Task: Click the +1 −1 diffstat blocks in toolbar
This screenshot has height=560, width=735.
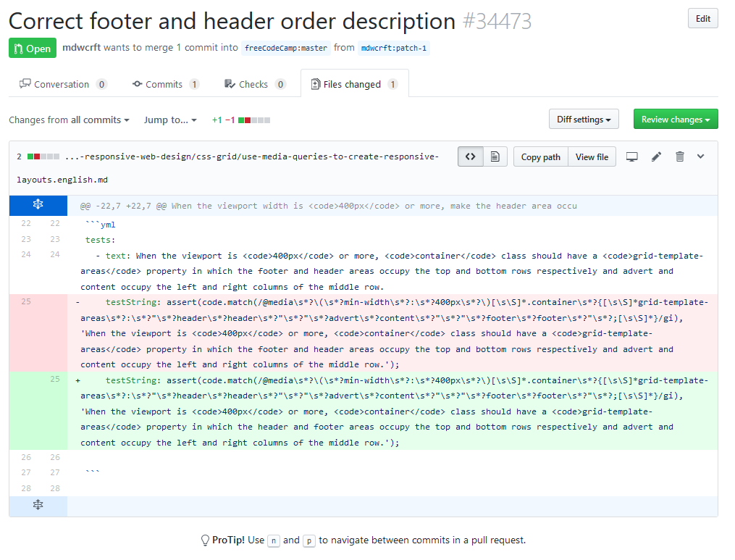Action: 254,120
